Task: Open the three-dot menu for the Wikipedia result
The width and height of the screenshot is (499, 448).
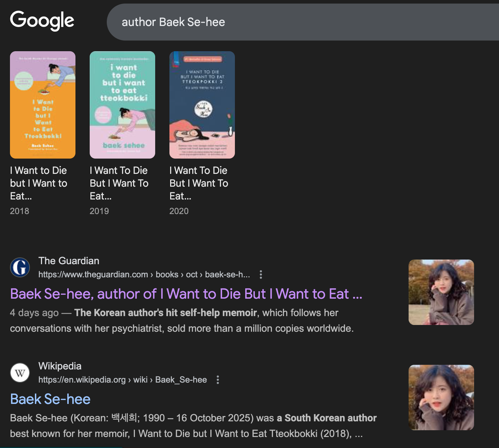Action: (218, 380)
